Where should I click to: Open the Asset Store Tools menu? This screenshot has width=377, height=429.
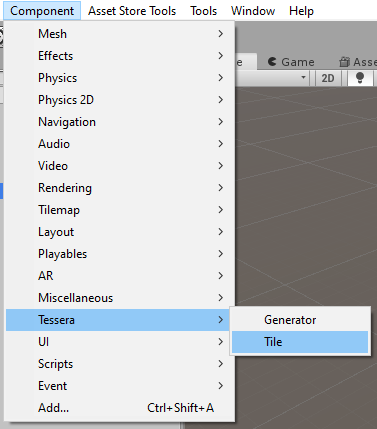132,11
